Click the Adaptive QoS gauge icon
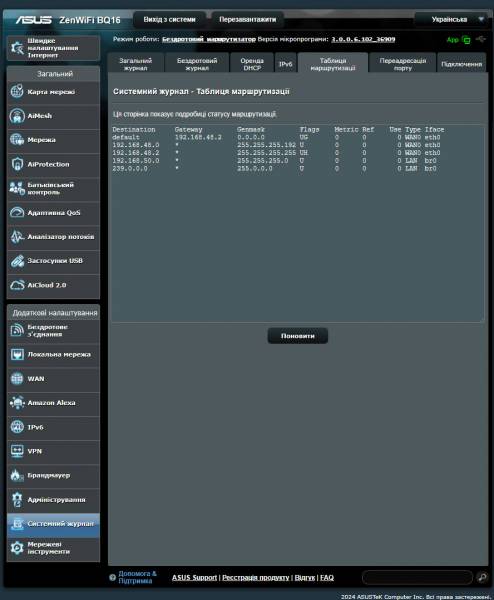Screen dimensions: 494x600 (x=17, y=212)
